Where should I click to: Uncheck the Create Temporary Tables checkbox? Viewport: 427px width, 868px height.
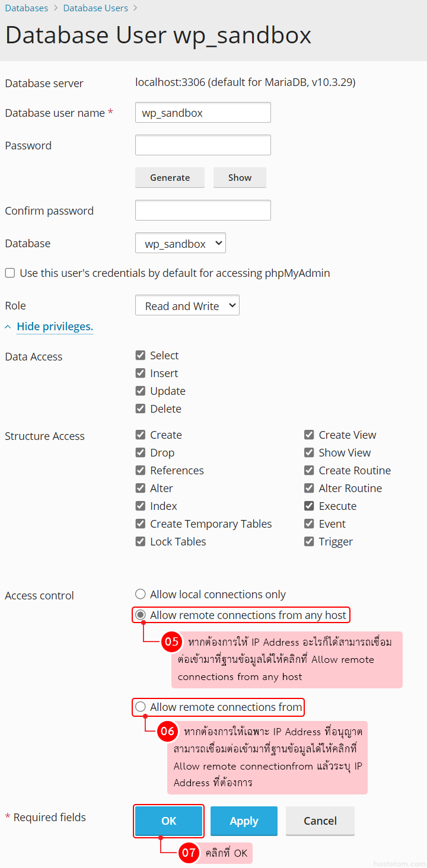click(x=141, y=524)
